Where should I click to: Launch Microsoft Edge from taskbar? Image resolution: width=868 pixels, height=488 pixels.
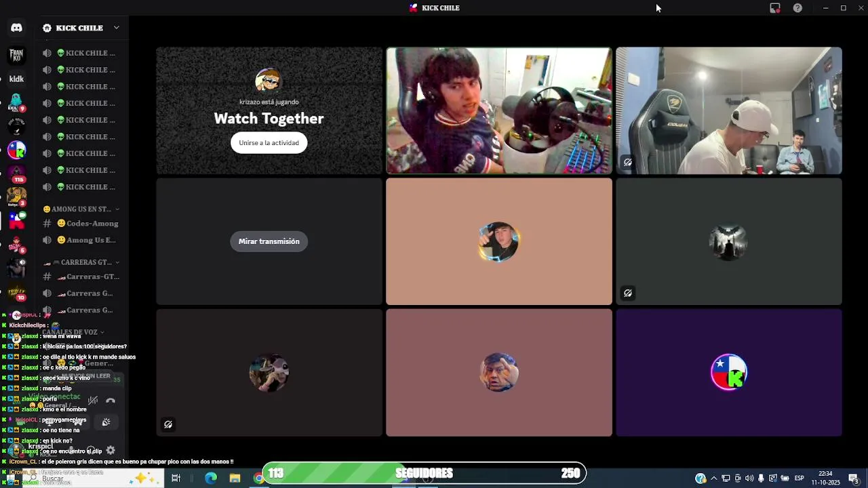pos(211,479)
